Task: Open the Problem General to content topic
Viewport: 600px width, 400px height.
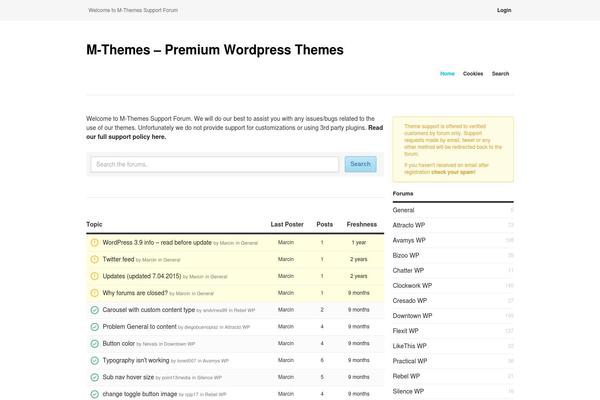Action: 139,327
